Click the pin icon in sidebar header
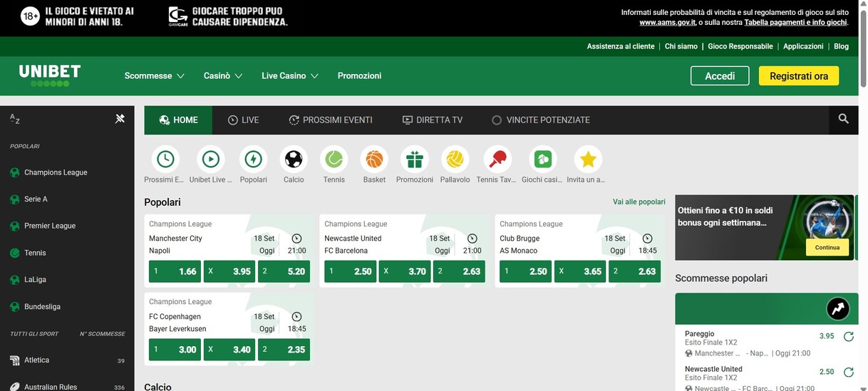 coord(120,119)
